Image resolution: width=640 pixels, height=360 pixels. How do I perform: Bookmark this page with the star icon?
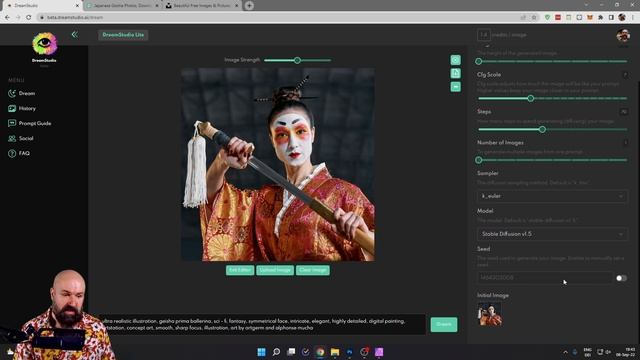point(534,18)
